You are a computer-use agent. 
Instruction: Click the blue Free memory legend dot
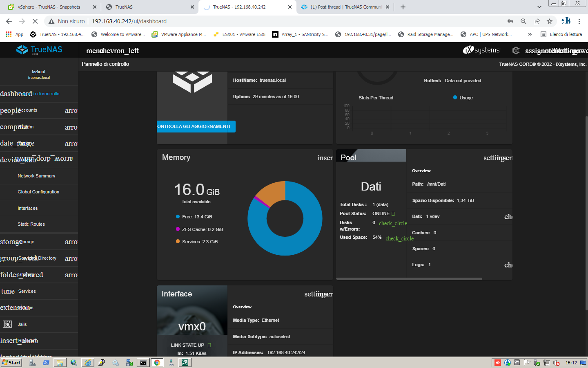click(x=178, y=217)
